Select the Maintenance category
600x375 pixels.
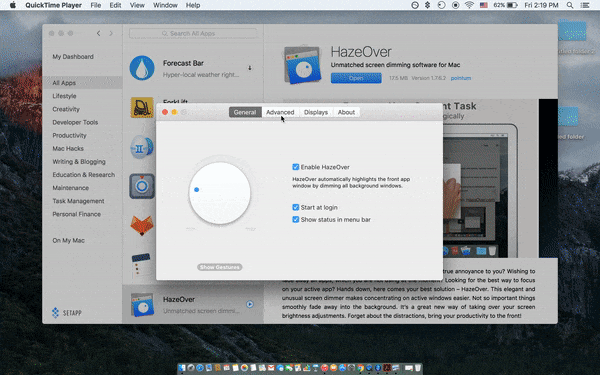coord(70,188)
